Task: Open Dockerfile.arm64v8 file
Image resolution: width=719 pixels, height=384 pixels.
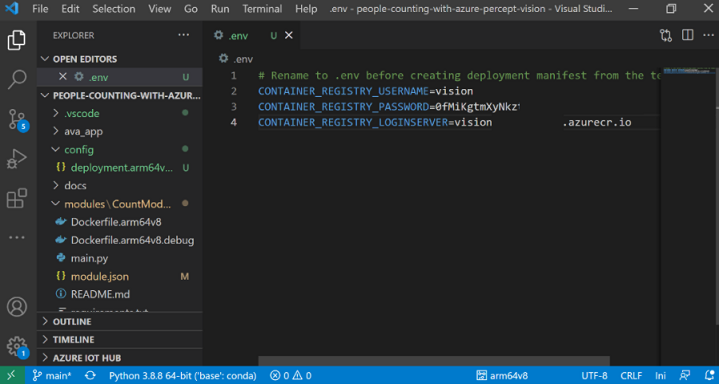Action: 120,222
